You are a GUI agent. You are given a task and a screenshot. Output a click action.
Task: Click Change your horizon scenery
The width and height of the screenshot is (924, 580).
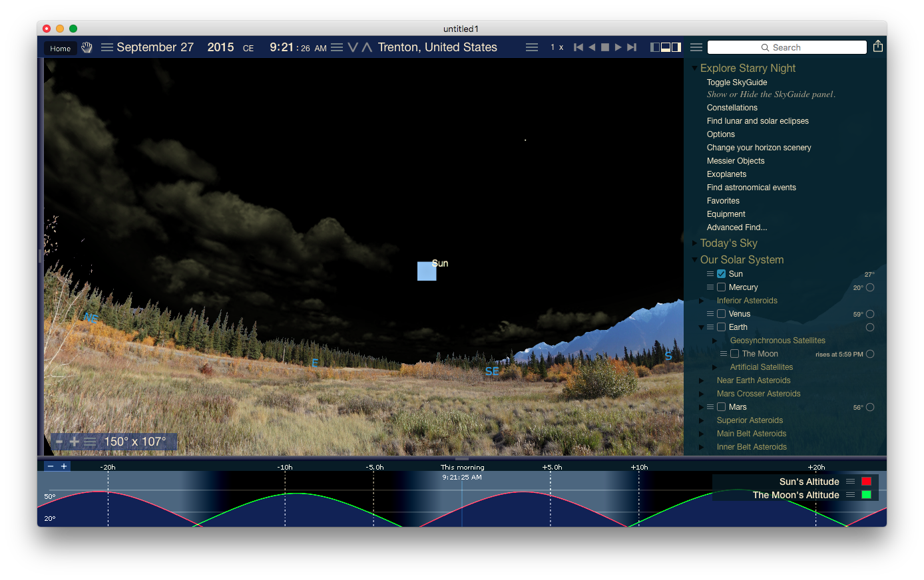click(759, 148)
